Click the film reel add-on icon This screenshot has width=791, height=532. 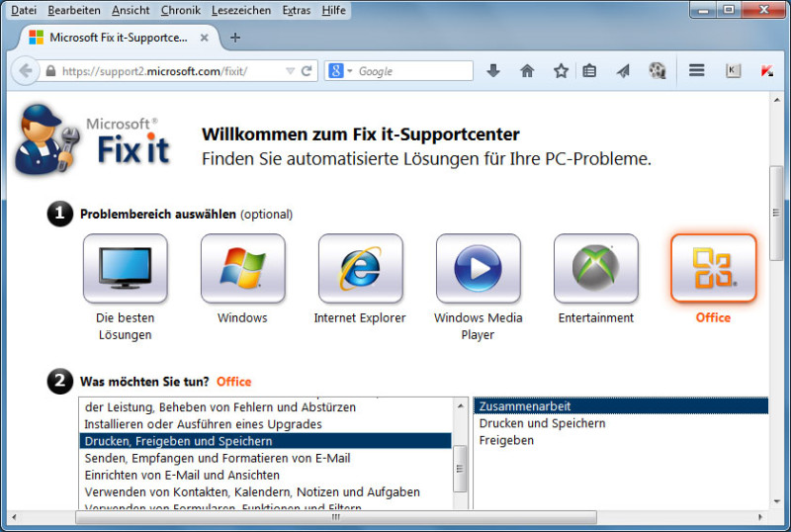(658, 70)
